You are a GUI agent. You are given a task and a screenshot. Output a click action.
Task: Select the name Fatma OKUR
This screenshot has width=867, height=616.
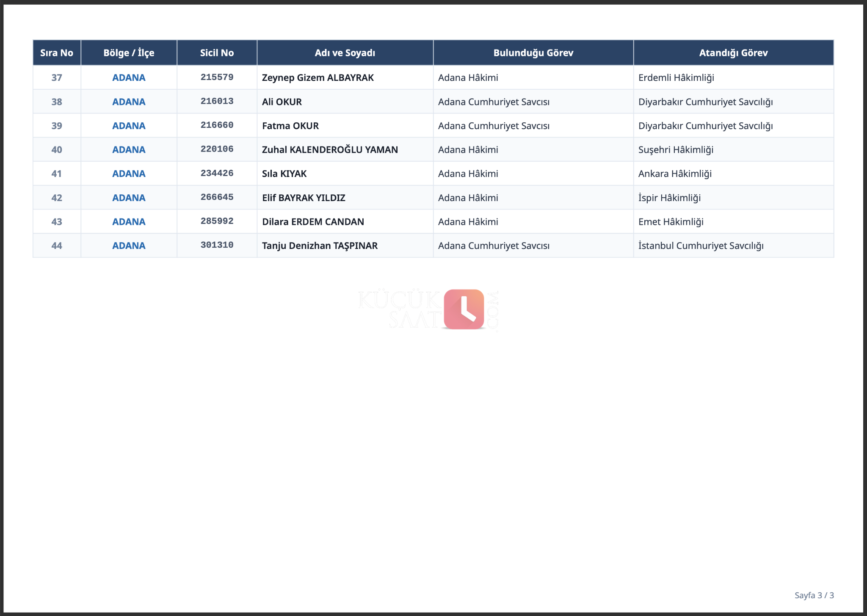point(290,126)
